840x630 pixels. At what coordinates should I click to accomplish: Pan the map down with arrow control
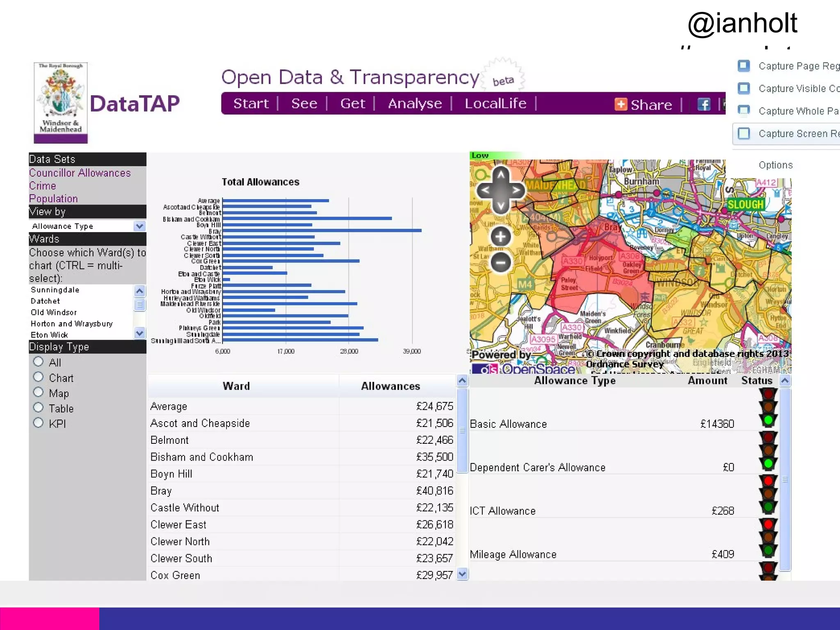click(501, 206)
